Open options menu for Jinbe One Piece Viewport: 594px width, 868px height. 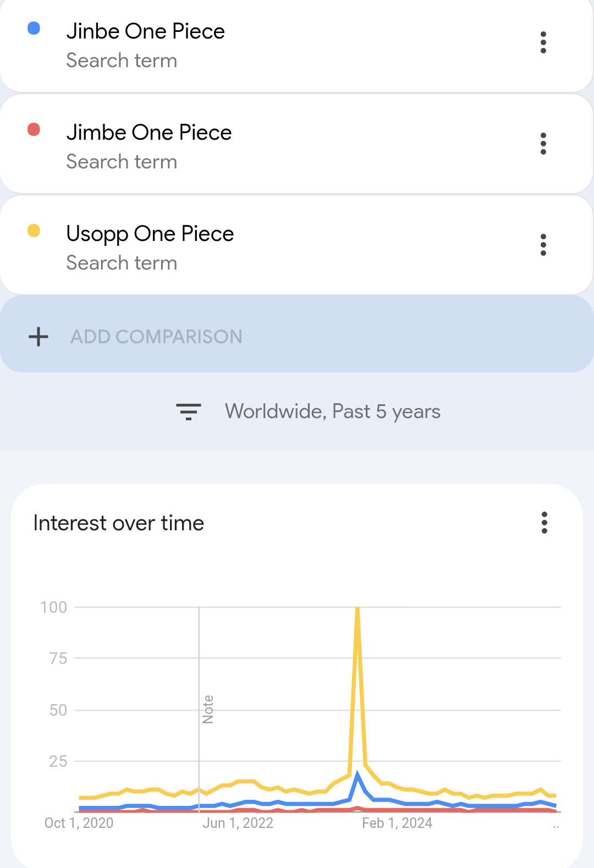[x=543, y=42]
